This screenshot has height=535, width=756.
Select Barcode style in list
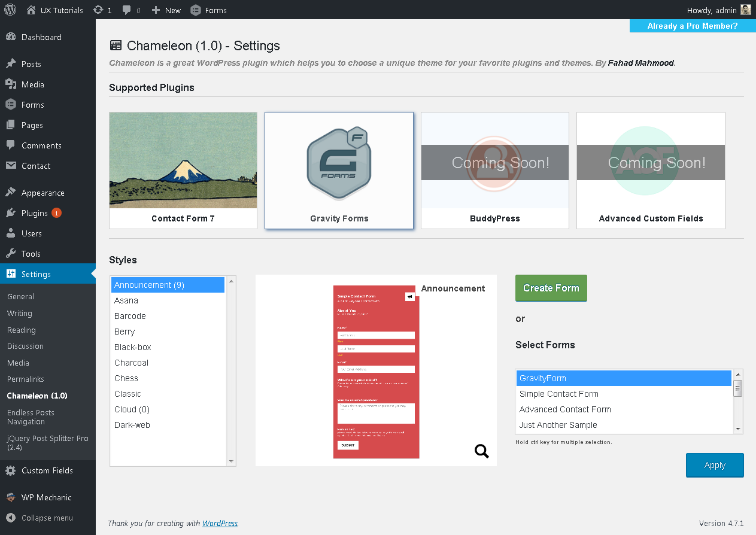(x=168, y=316)
